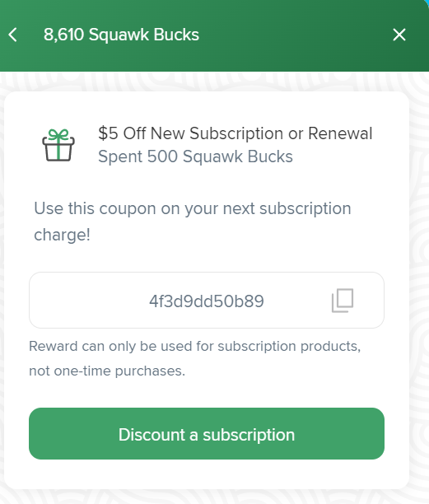This screenshot has height=504, width=429.
Task: Click the Discount a subscription button
Action: pos(207,434)
